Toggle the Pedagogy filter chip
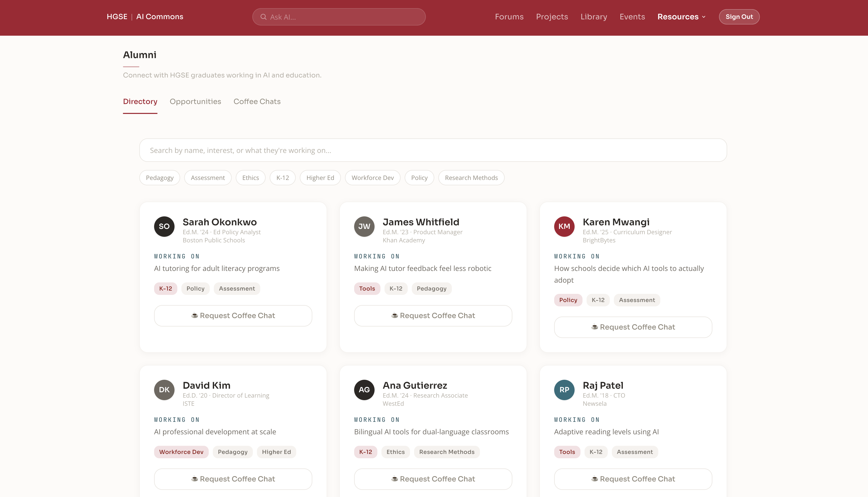Screen dimensions: 868x497 coord(159,178)
